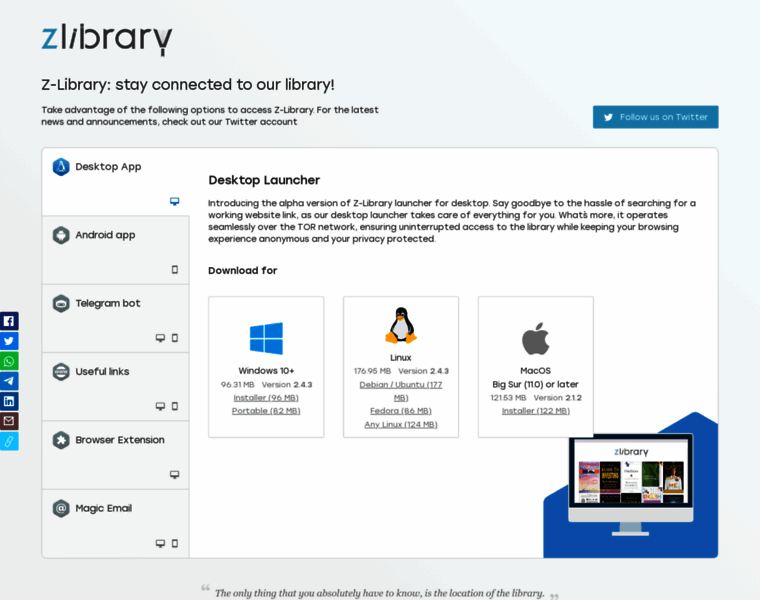This screenshot has height=600, width=760.
Task: Click the MacOS label text
Action: (536, 370)
